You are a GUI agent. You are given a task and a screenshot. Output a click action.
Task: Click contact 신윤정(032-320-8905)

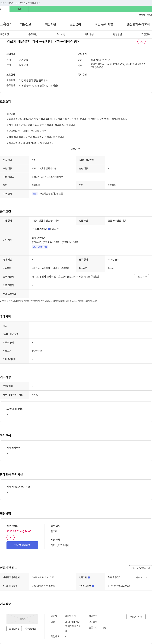pyautogui.click(x=44, y=586)
